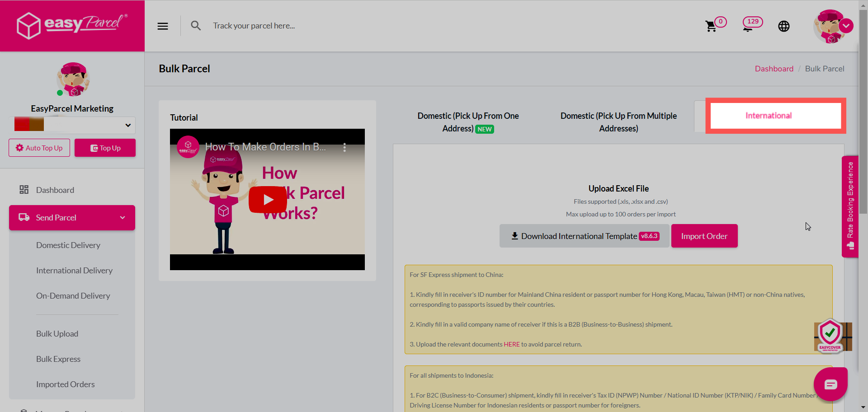Click the Send Parcel truck icon
The height and width of the screenshot is (412, 868).
pos(24,217)
